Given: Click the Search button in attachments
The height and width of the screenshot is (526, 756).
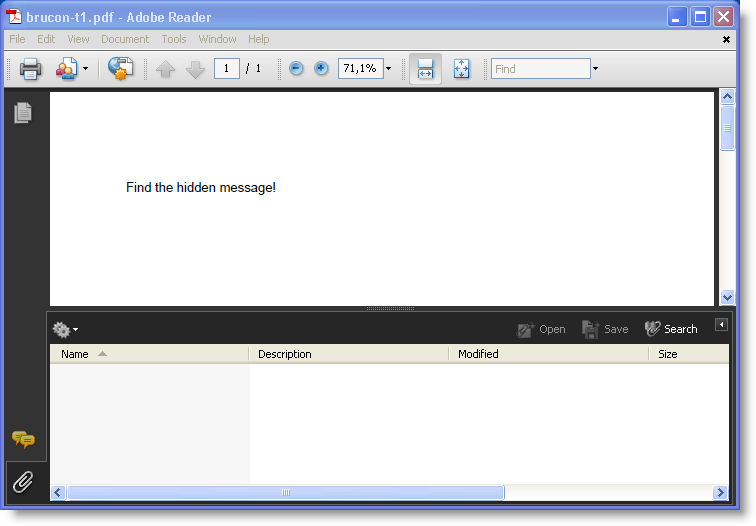Looking at the screenshot, I should tap(671, 329).
